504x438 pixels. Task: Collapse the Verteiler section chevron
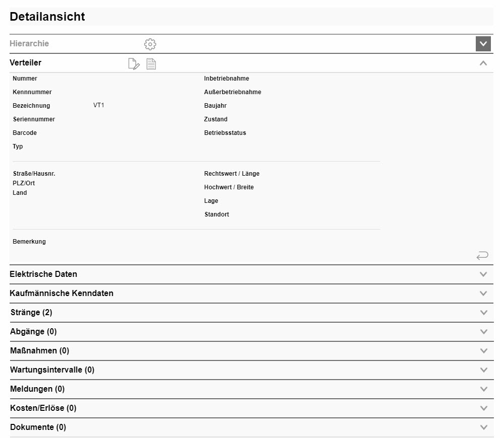click(483, 63)
